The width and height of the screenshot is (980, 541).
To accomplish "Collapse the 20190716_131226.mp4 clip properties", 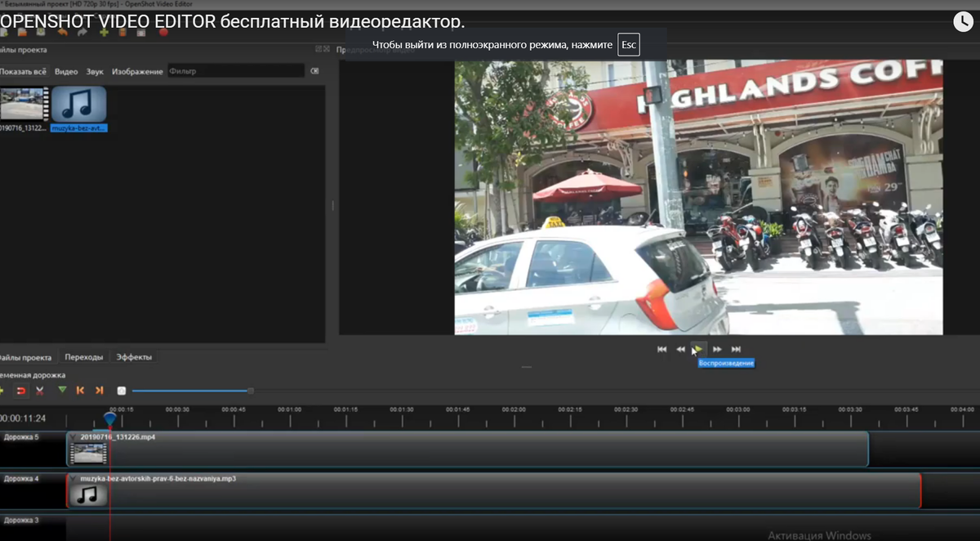I will pos(72,437).
